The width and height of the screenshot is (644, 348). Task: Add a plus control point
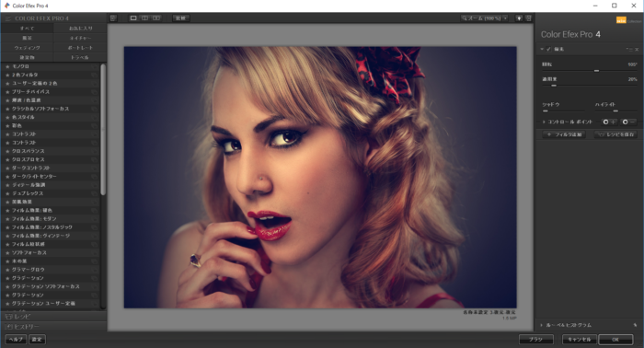click(609, 122)
